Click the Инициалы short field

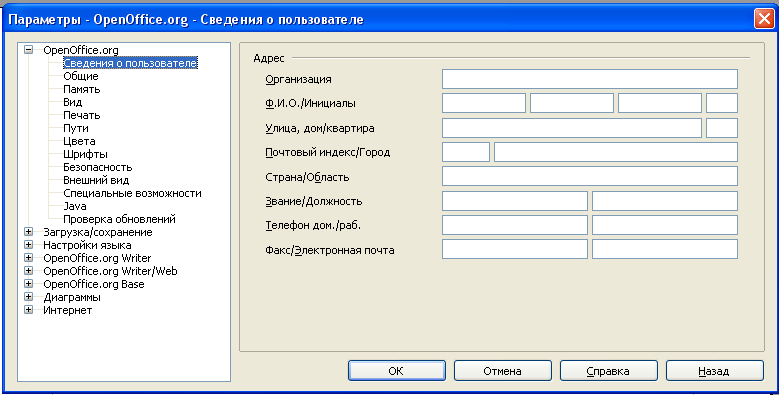[722, 103]
